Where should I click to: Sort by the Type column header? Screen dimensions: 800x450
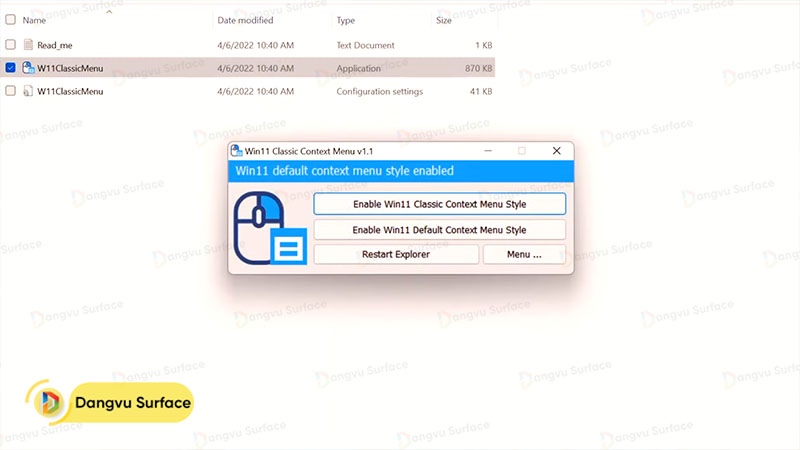[345, 20]
